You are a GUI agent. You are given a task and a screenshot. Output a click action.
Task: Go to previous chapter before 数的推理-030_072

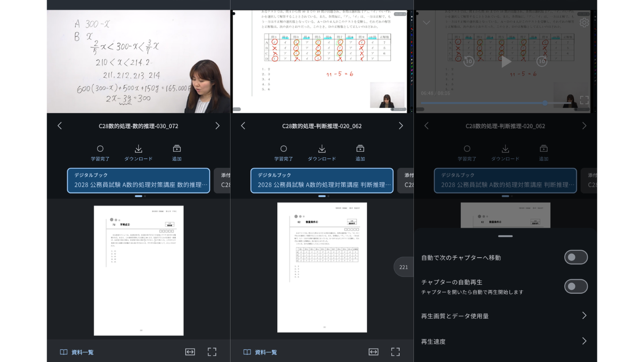(59, 126)
